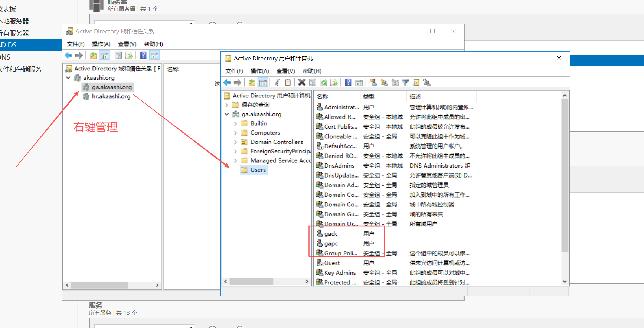Viewport: 644px width, 328px height.
Task: Click Export list in Domains and Trusts toolbar
Action: [129, 56]
